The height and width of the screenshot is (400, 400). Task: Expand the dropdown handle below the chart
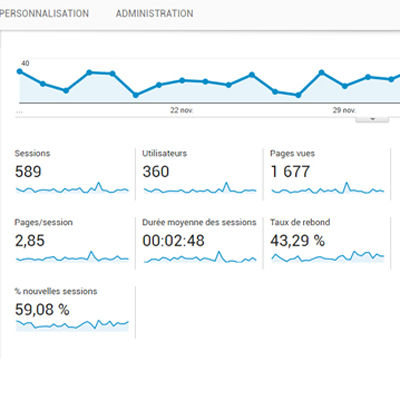click(372, 118)
